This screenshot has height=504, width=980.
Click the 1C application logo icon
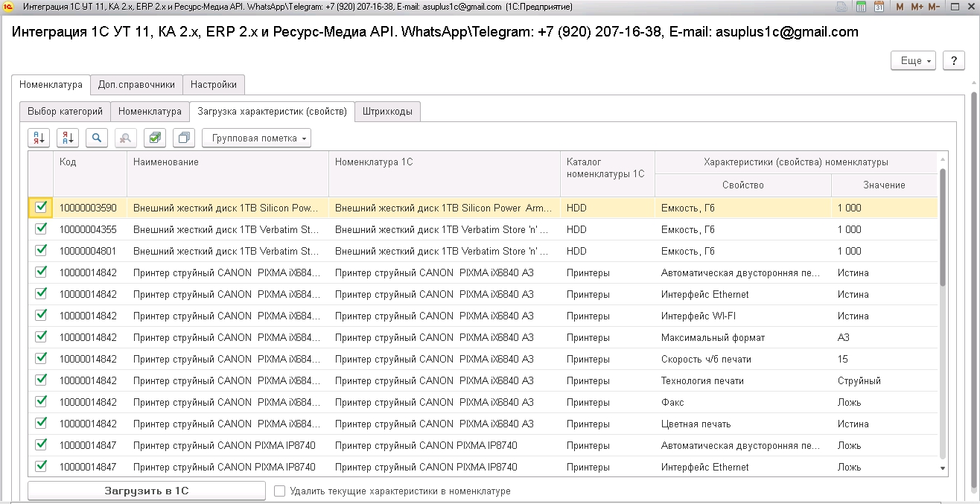click(x=9, y=7)
